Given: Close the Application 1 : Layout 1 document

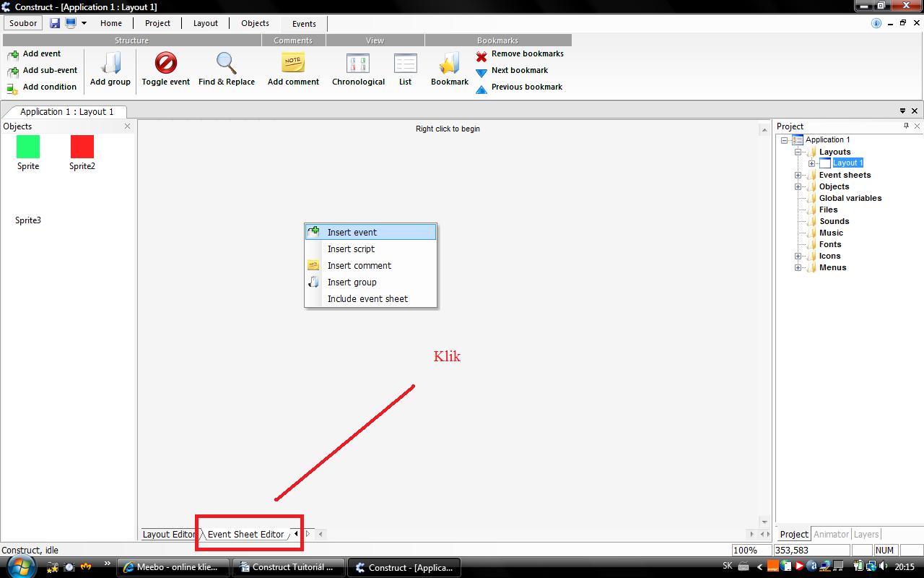Looking at the screenshot, I should click(915, 111).
